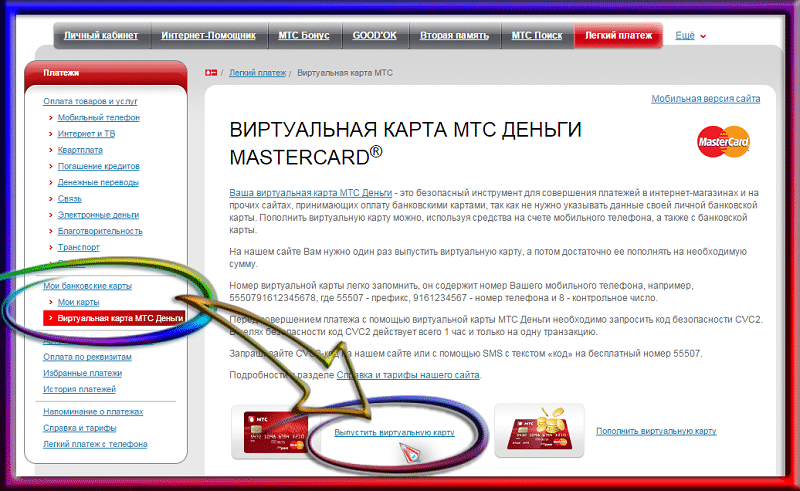Select Виртуальная карта МТС Деньги menu item
The width and height of the screenshot is (800, 491).
point(114,318)
